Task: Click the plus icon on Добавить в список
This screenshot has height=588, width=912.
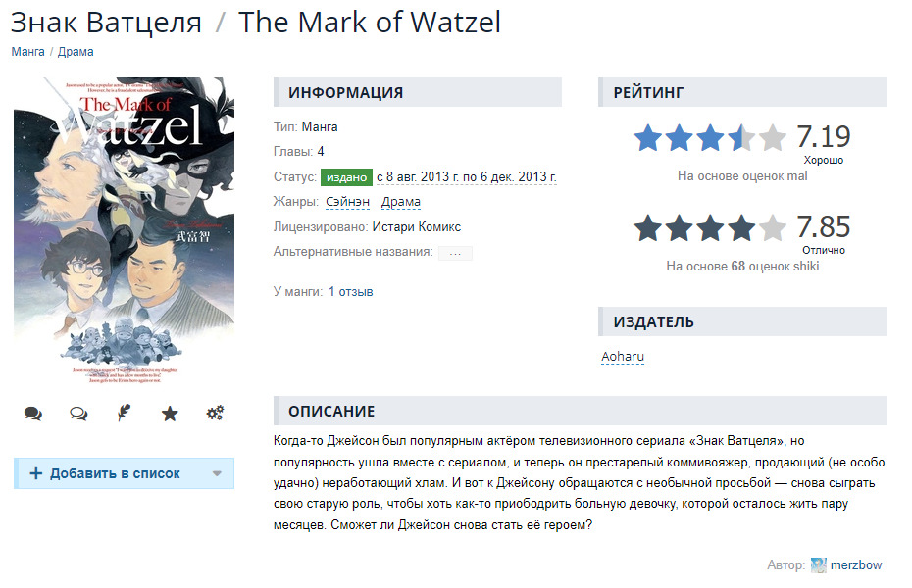Action: click(36, 473)
